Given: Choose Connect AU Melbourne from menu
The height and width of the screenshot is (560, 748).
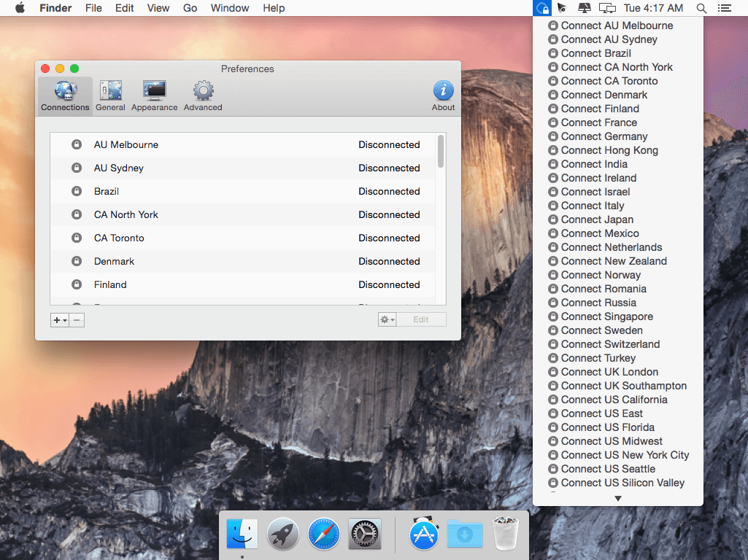Looking at the screenshot, I should (x=618, y=26).
